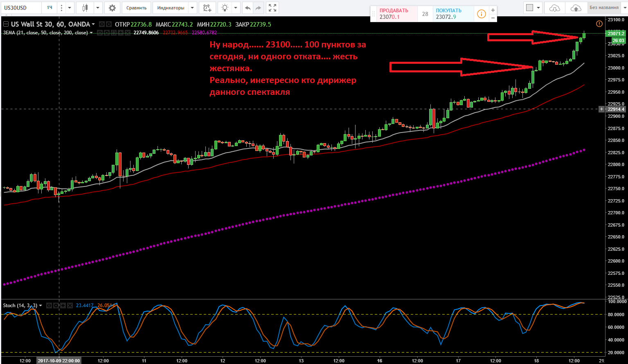Open 3EMA indicator legend dropdown
Screen dimensions: 628x364
(x=91, y=33)
